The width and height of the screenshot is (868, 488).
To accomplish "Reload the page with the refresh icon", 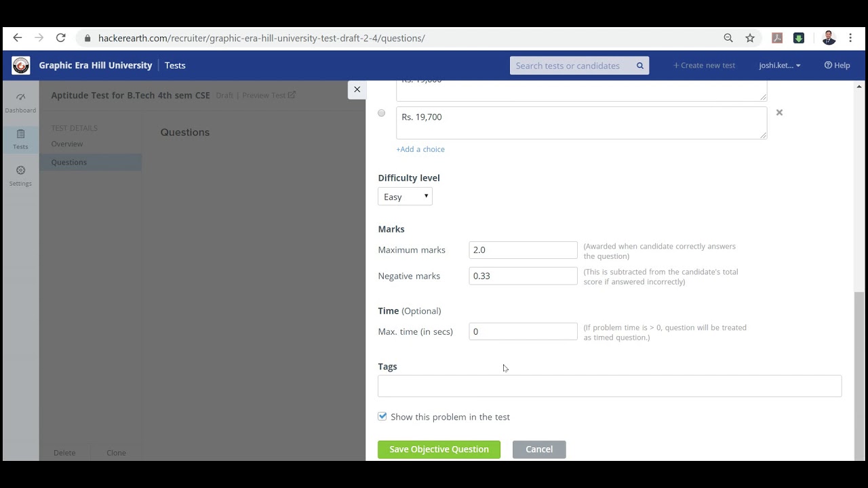I will (x=60, y=38).
